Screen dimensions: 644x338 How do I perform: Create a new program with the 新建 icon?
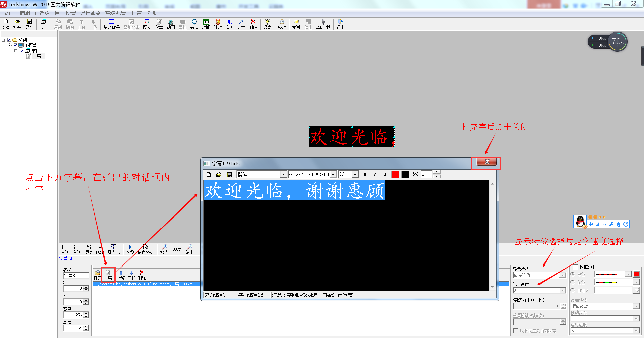coord(5,23)
